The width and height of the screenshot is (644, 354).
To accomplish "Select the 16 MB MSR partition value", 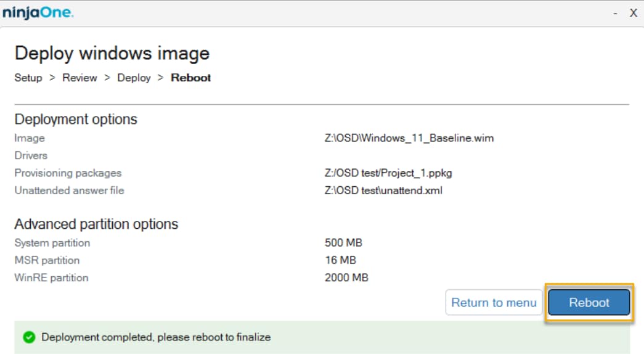I will pyautogui.click(x=340, y=260).
